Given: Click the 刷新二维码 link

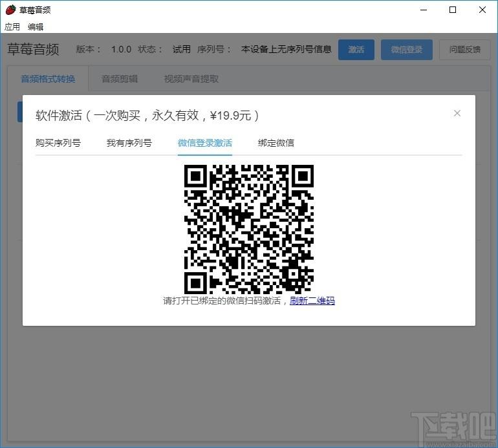Looking at the screenshot, I should 312,301.
